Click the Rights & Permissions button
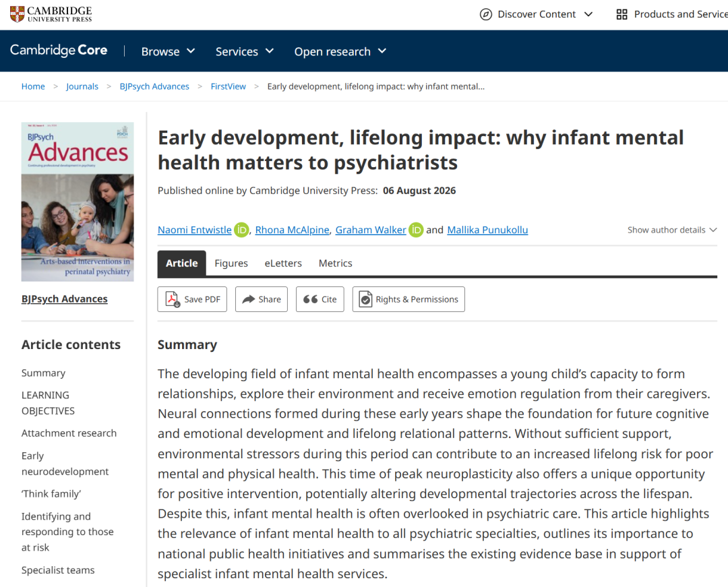 (x=408, y=299)
